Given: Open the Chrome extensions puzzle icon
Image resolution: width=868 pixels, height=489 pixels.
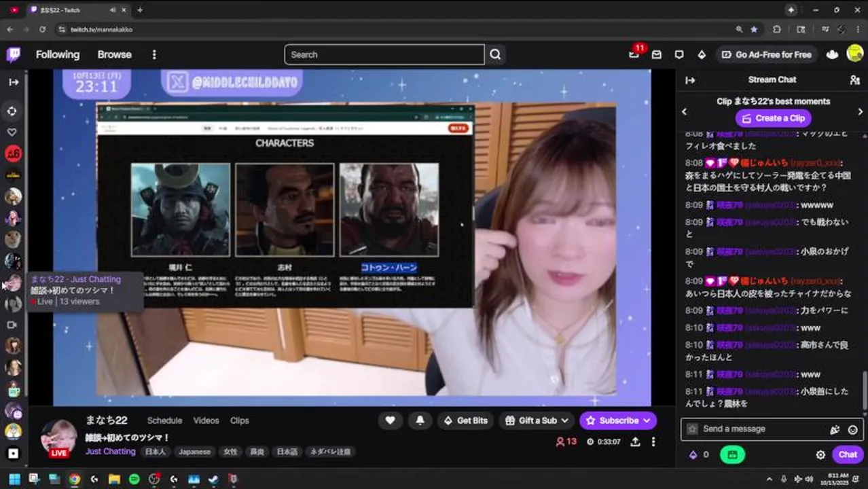Looking at the screenshot, I should click(777, 29).
